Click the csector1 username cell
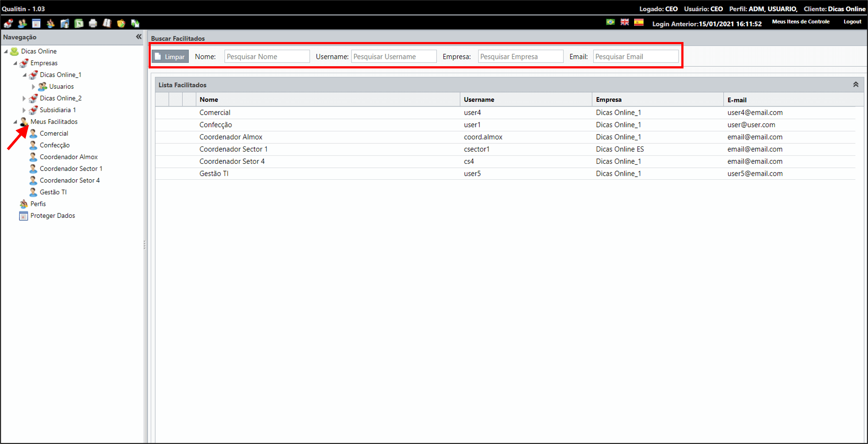This screenshot has height=444, width=868. [476, 149]
